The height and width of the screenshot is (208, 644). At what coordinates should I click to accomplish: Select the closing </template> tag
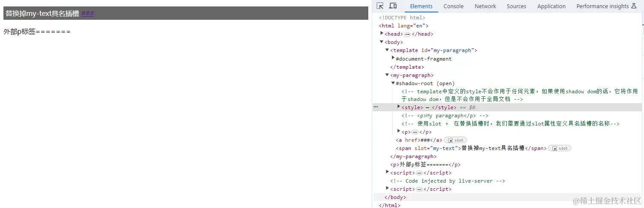point(407,67)
